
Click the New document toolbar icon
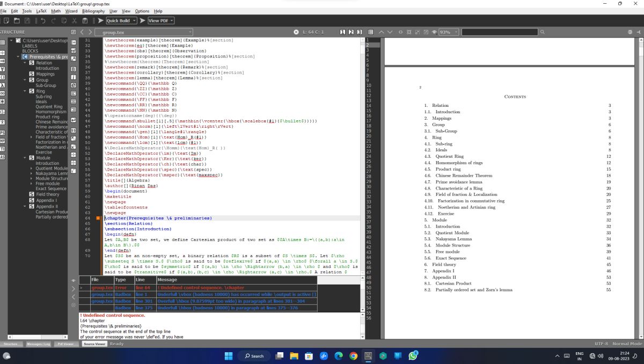[x=6, y=20]
